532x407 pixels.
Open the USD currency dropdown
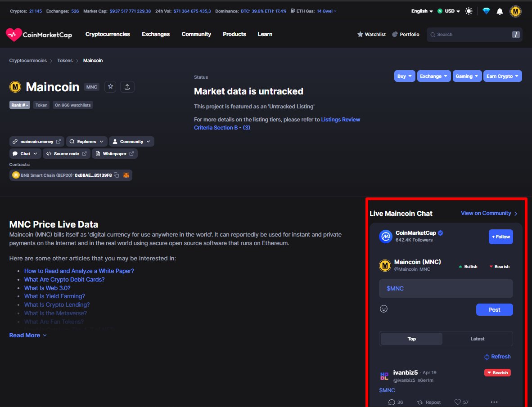point(449,11)
